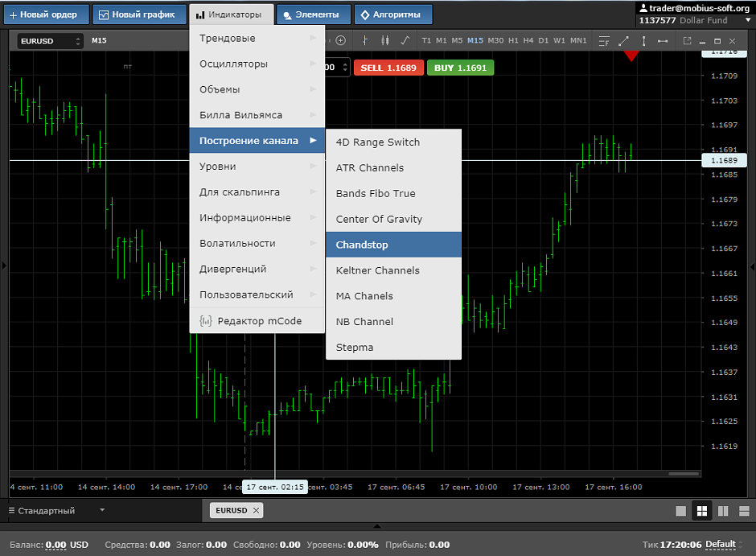Select the vertical line drawing tool
The image size is (756, 556).
(x=643, y=41)
